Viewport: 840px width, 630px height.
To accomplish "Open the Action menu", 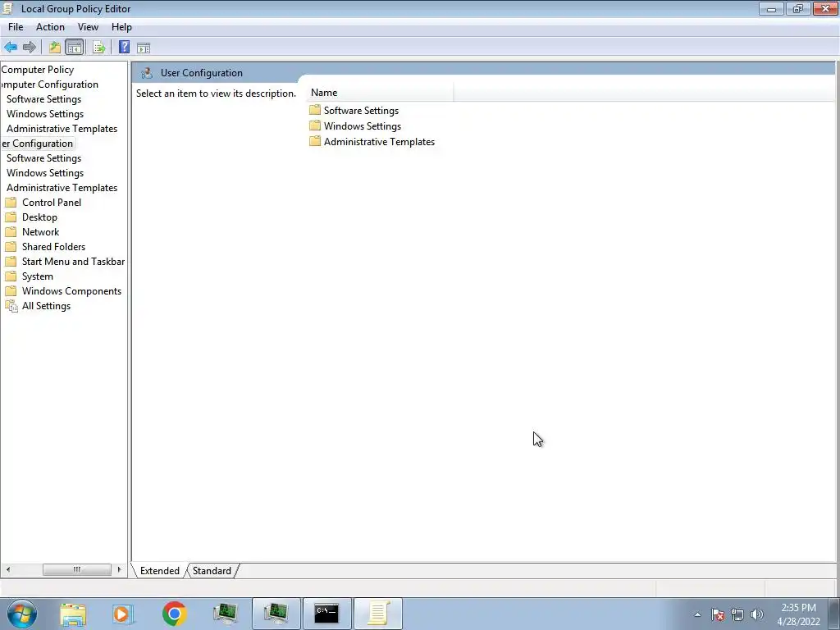I will click(x=50, y=27).
